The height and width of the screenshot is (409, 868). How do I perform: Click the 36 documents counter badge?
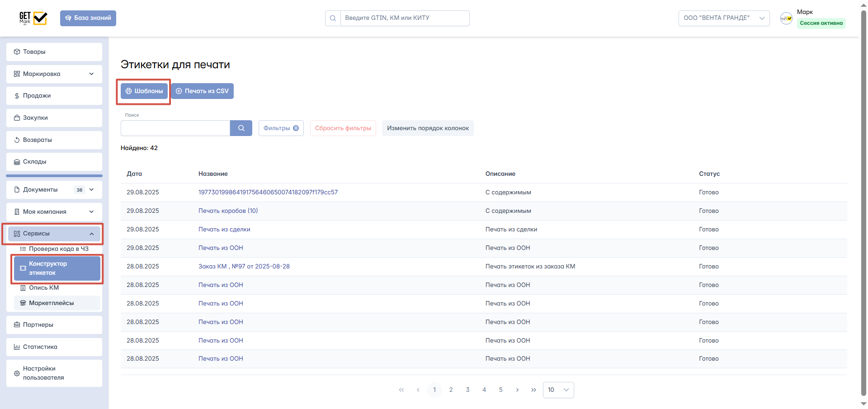point(80,190)
